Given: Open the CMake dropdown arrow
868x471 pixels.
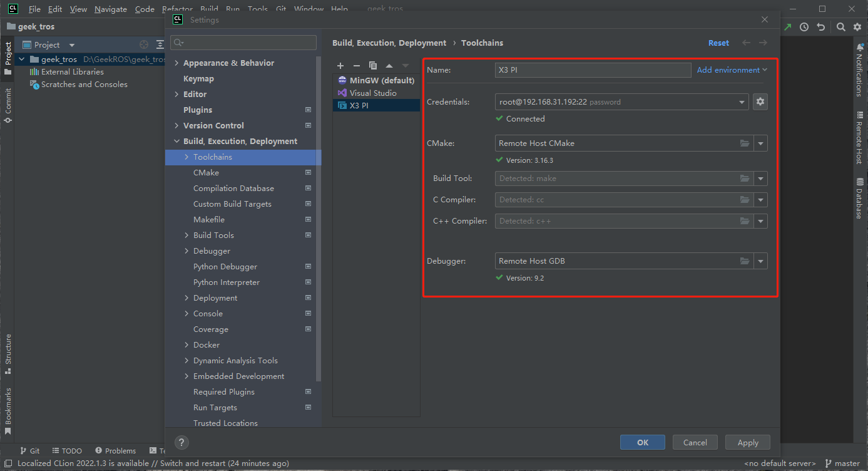Looking at the screenshot, I should point(760,143).
